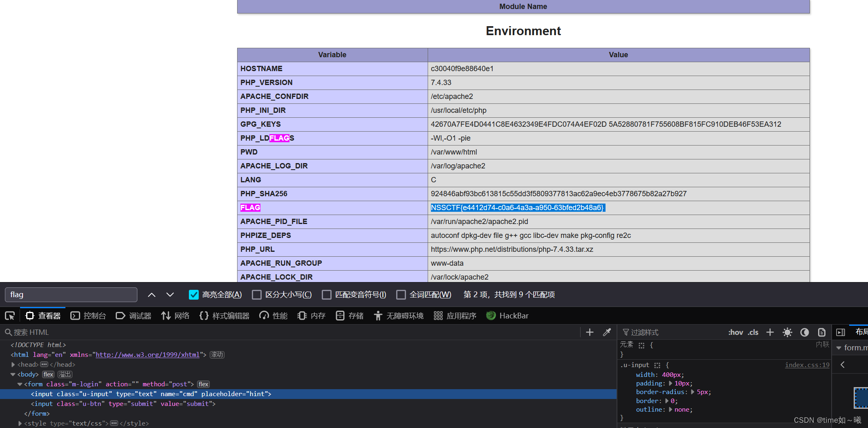Open the Debugger (调试器) tab

tap(133, 316)
